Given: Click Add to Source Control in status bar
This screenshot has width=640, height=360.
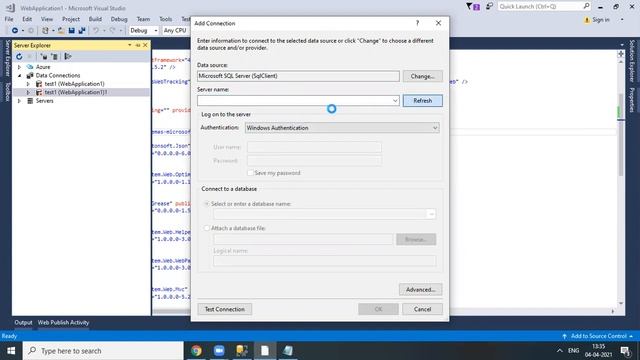Looking at the screenshot, I should pyautogui.click(x=598, y=336).
